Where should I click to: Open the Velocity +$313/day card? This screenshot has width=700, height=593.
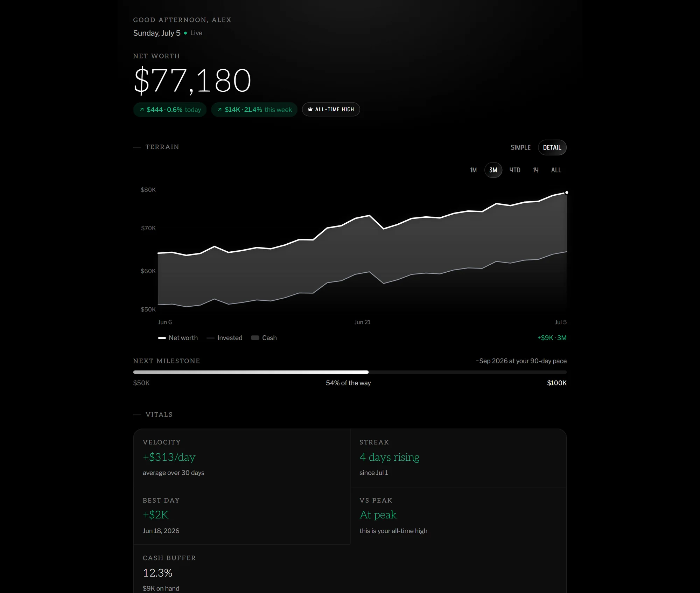point(241,458)
